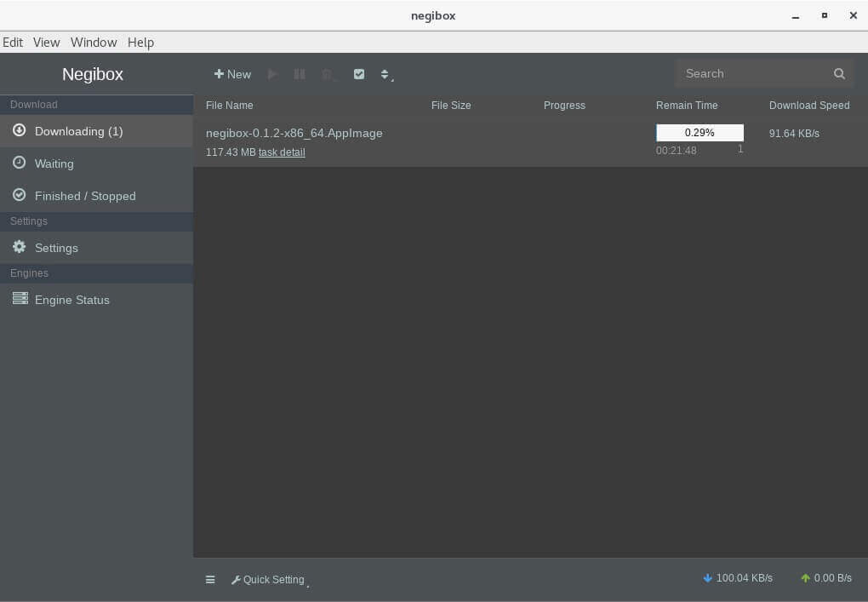Screen dimensions: 868x602
Task: Click the start task play icon
Action: tap(272, 74)
